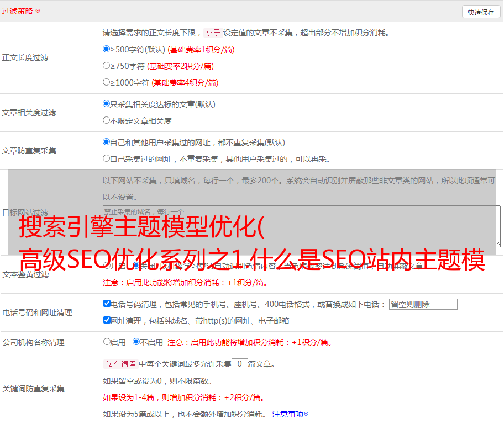Select the ≥750字符 length option
This screenshot has height=424, width=504.
pyautogui.click(x=107, y=66)
